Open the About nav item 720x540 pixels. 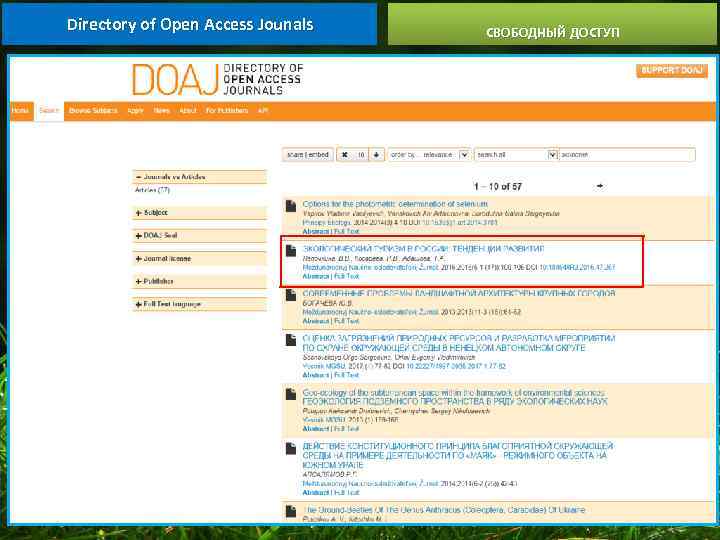click(188, 111)
